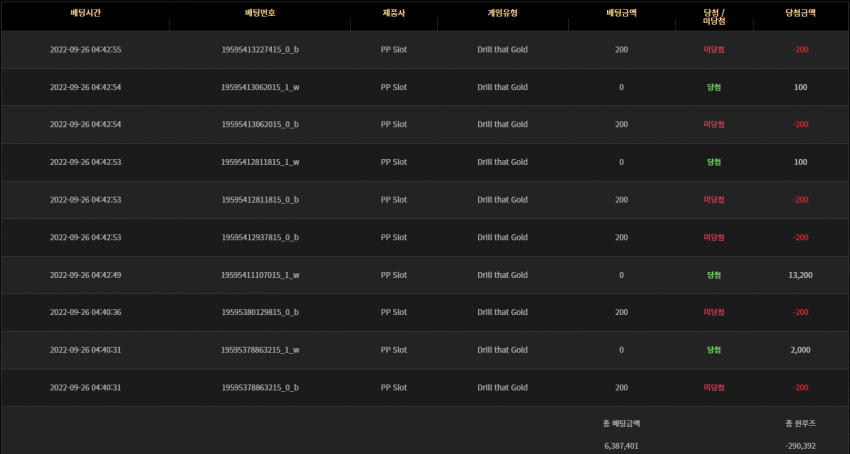Click the 2,000 winning amount cell
The width and height of the screenshot is (850, 454).
[x=800, y=350]
